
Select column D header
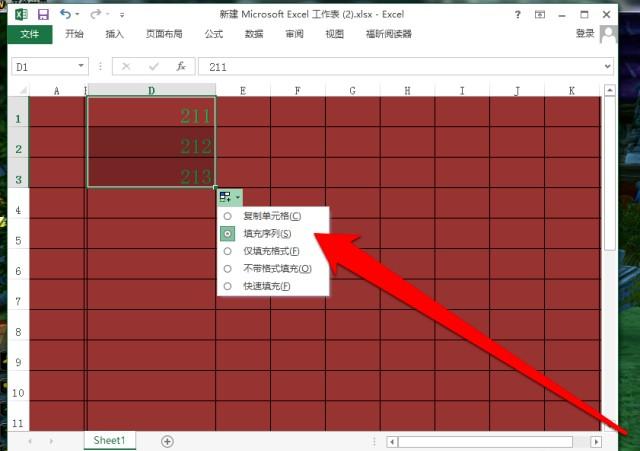pyautogui.click(x=151, y=90)
